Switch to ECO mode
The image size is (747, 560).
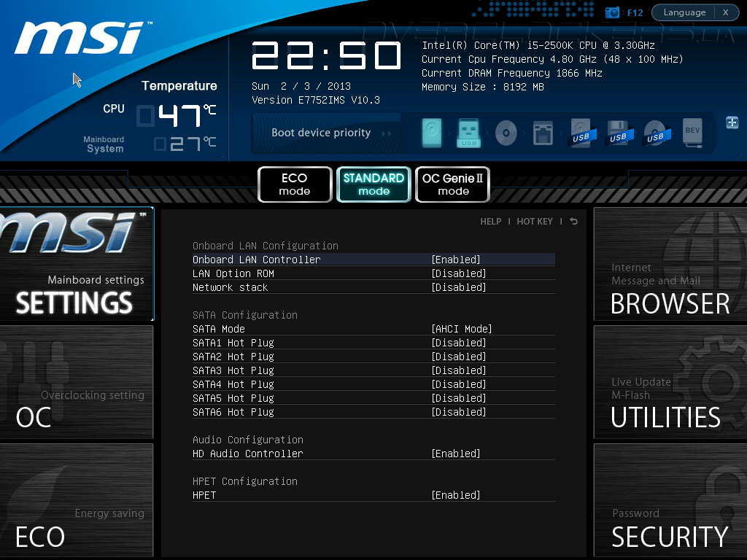295,184
